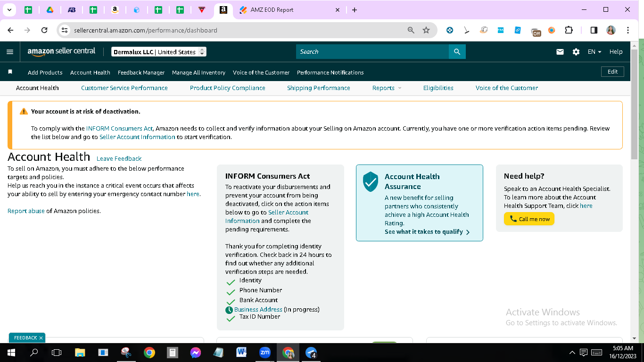
Task: Open the settings gear icon
Action: [x=576, y=52]
